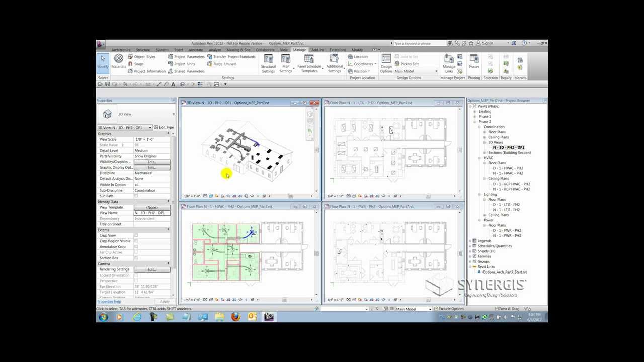Open Project Information

146,71
